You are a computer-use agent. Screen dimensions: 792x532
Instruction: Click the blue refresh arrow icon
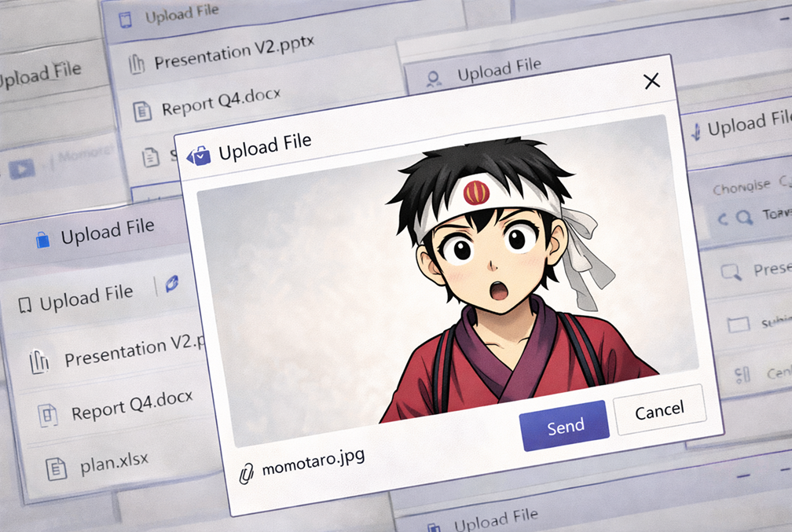point(724,218)
